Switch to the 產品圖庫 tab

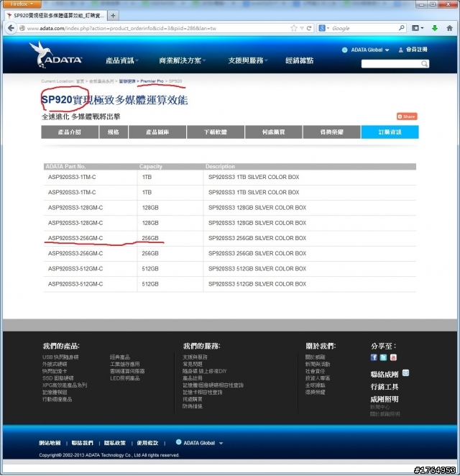157,132
